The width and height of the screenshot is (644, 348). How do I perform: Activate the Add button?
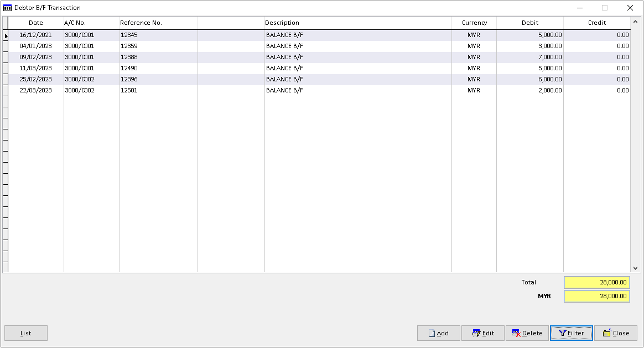438,333
